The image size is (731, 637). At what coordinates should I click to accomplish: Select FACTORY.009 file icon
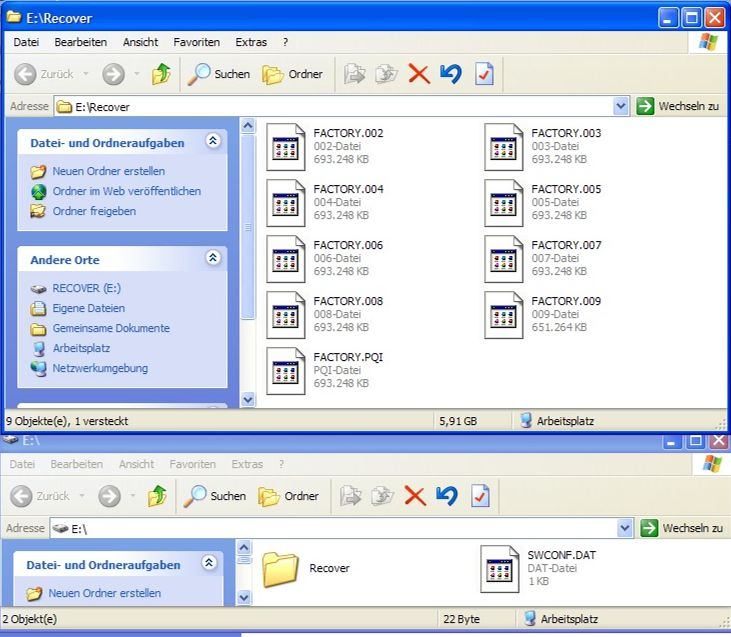(503, 315)
